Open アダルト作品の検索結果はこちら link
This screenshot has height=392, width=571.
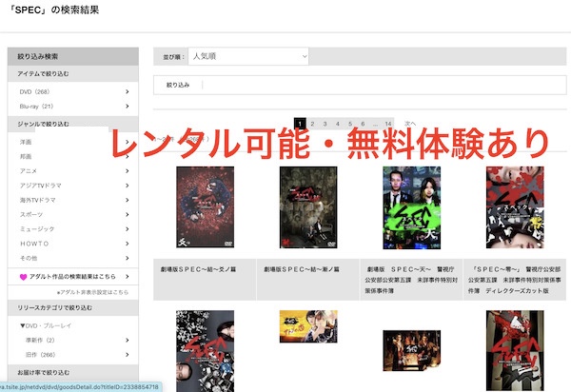[x=72, y=277]
